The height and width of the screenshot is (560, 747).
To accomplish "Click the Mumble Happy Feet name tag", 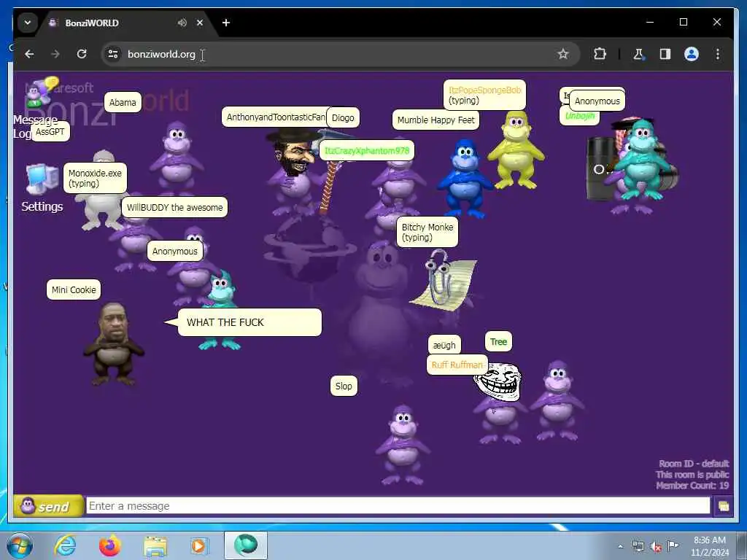I will tap(436, 120).
